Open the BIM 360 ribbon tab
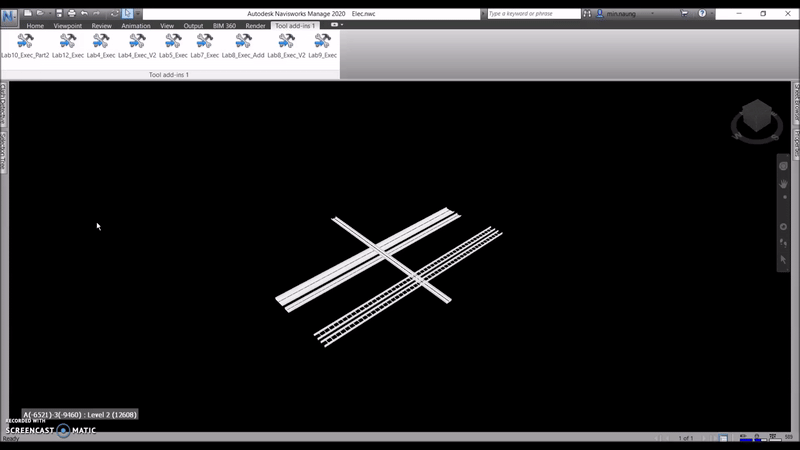The width and height of the screenshot is (800, 450). (224, 26)
